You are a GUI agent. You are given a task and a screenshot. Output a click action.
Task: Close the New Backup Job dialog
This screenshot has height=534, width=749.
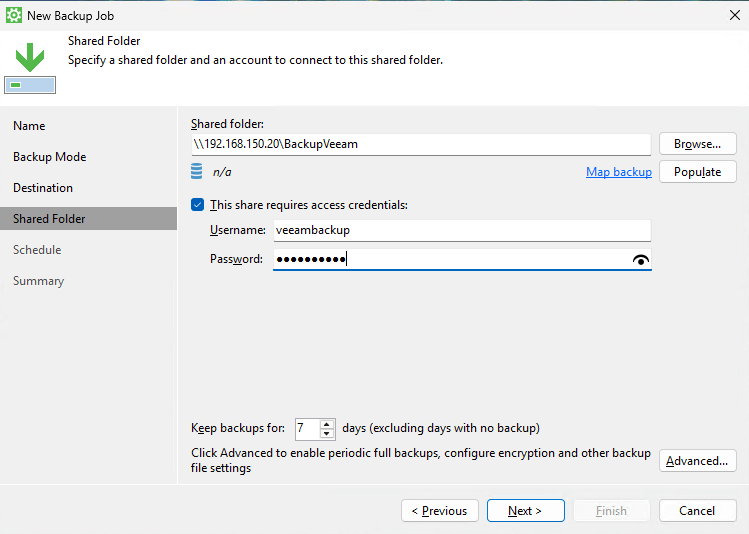click(734, 15)
